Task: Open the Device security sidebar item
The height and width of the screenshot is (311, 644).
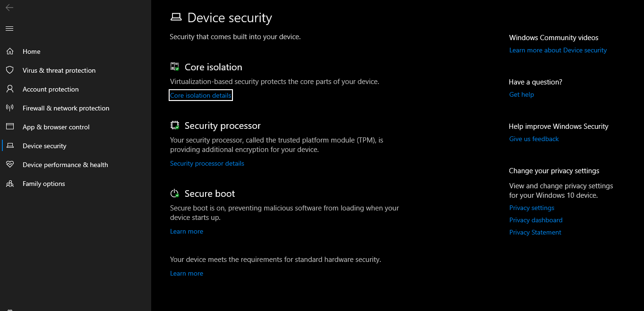Action: (x=44, y=146)
